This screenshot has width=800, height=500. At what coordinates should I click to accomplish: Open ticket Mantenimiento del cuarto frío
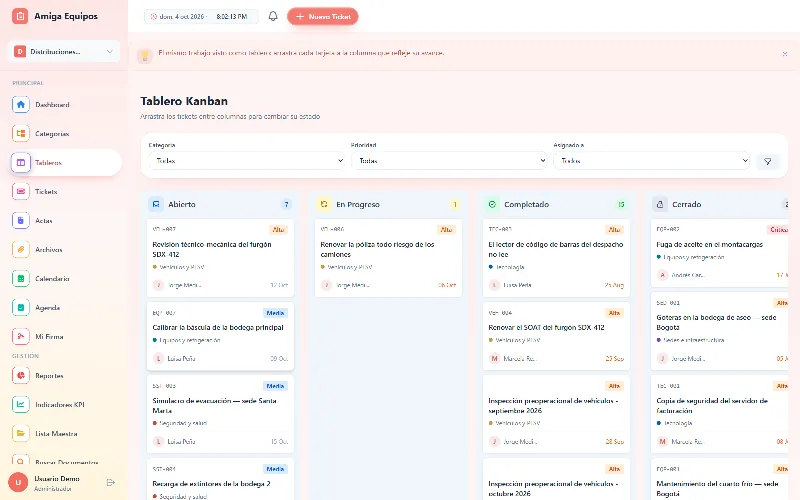click(x=719, y=480)
